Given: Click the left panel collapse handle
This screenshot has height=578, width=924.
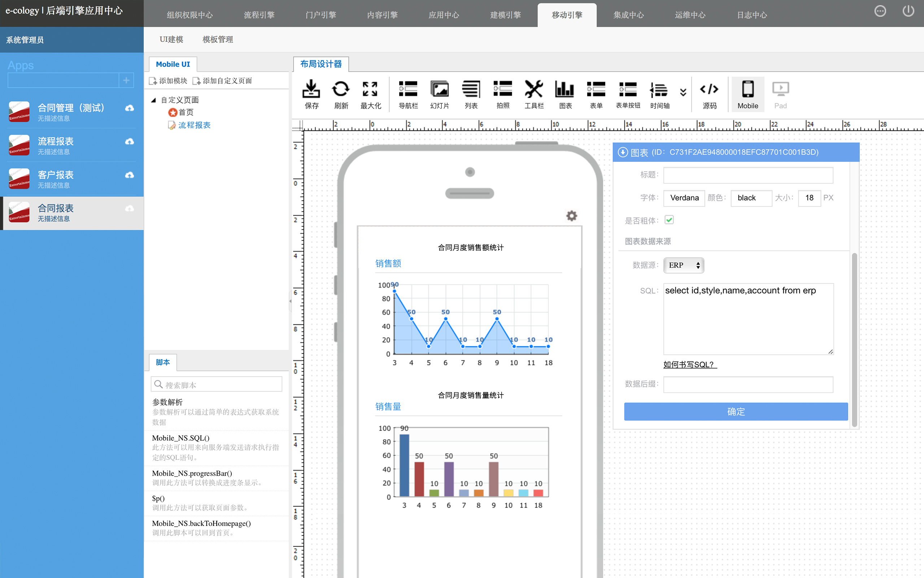Looking at the screenshot, I should click(291, 301).
